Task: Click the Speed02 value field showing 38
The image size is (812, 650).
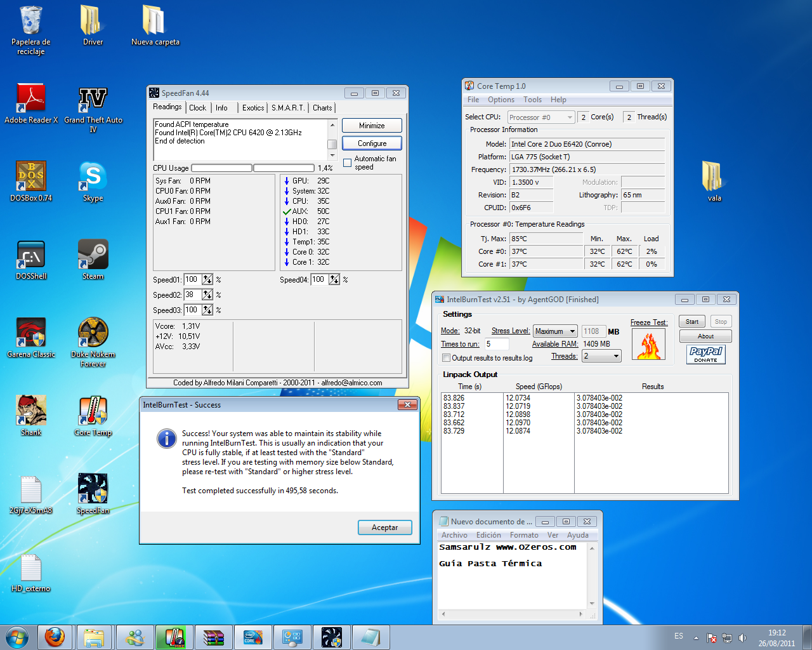Action: tap(193, 295)
